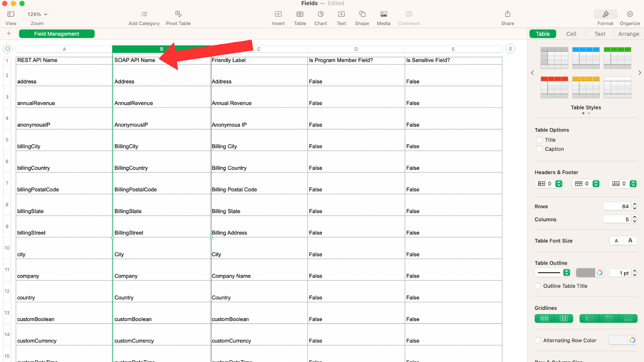Toggle the Format inspector panel

click(x=605, y=14)
